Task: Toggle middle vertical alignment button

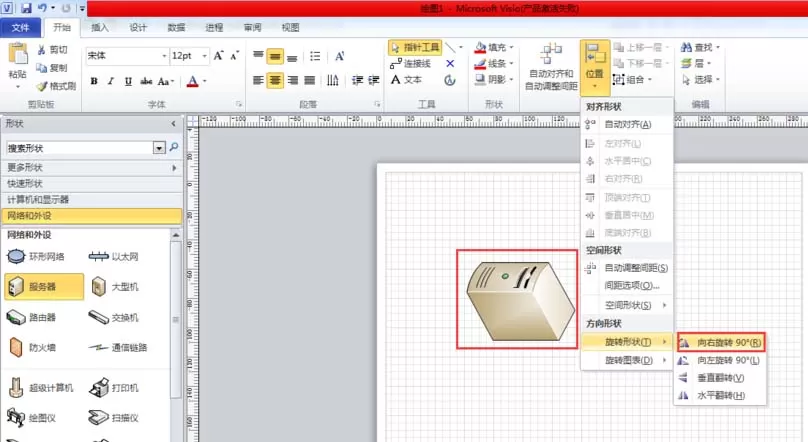Action: [275, 56]
